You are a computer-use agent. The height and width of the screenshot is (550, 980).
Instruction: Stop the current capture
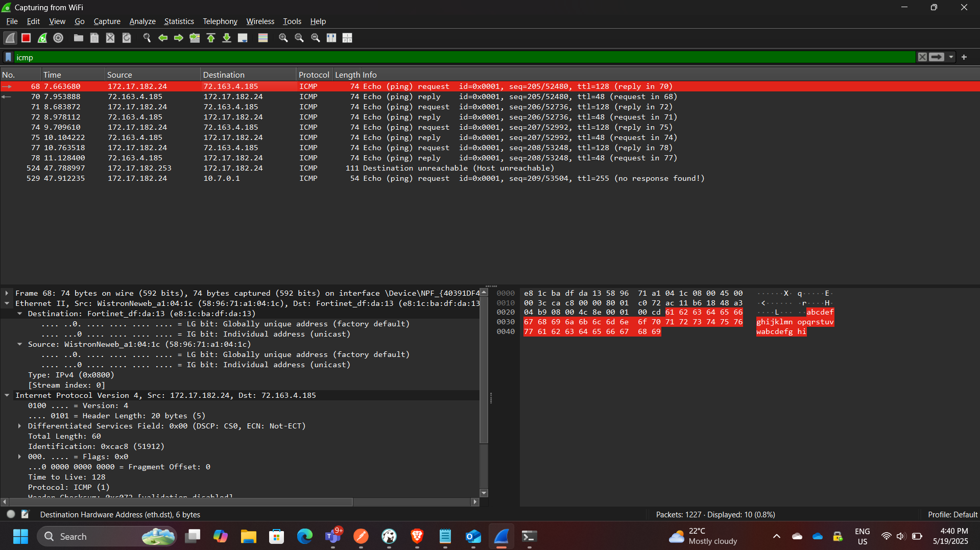point(26,38)
